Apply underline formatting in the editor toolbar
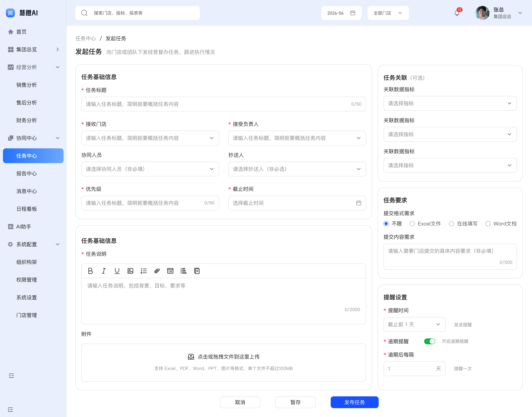The image size is (532, 417). click(117, 271)
